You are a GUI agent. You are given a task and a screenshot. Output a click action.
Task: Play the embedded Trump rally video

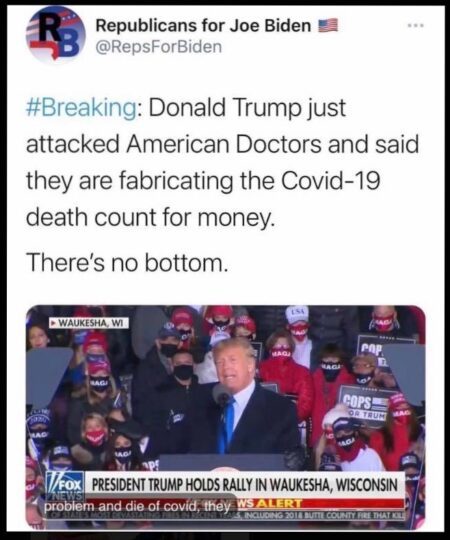coord(226,416)
